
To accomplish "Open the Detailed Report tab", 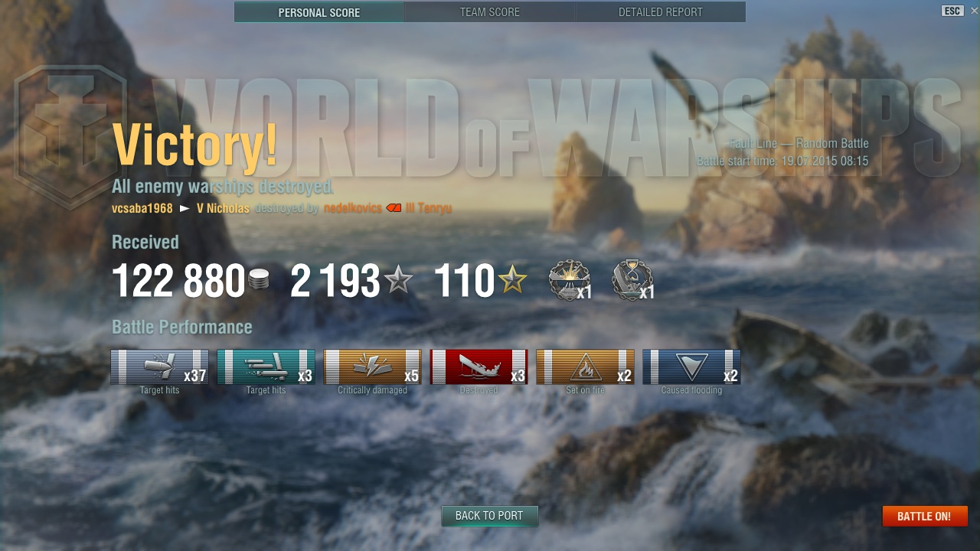I will (x=660, y=12).
